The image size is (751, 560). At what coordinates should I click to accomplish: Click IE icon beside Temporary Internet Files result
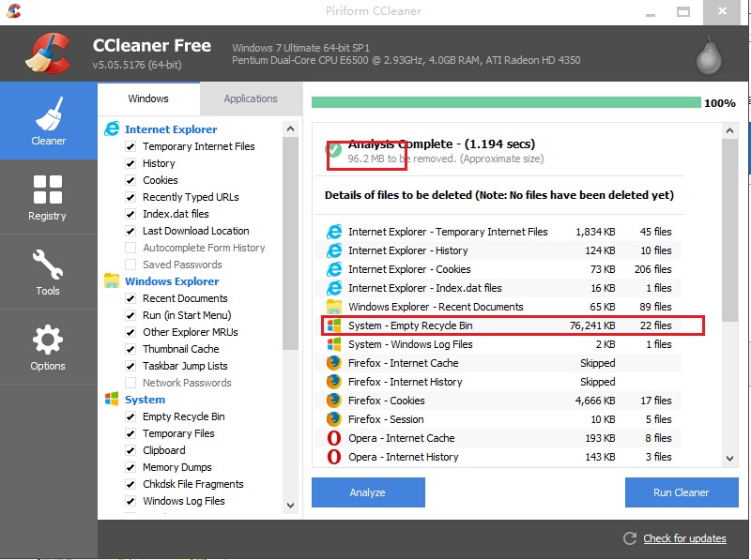[x=334, y=232]
